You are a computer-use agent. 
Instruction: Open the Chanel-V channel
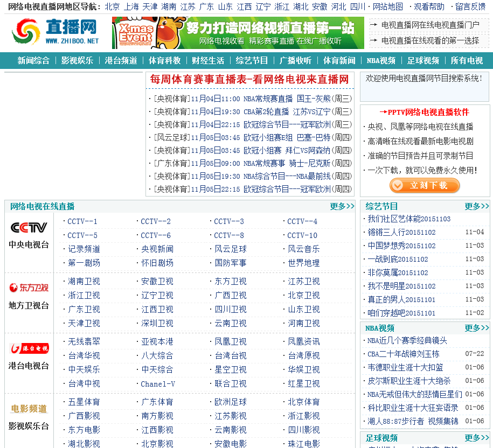point(158,384)
